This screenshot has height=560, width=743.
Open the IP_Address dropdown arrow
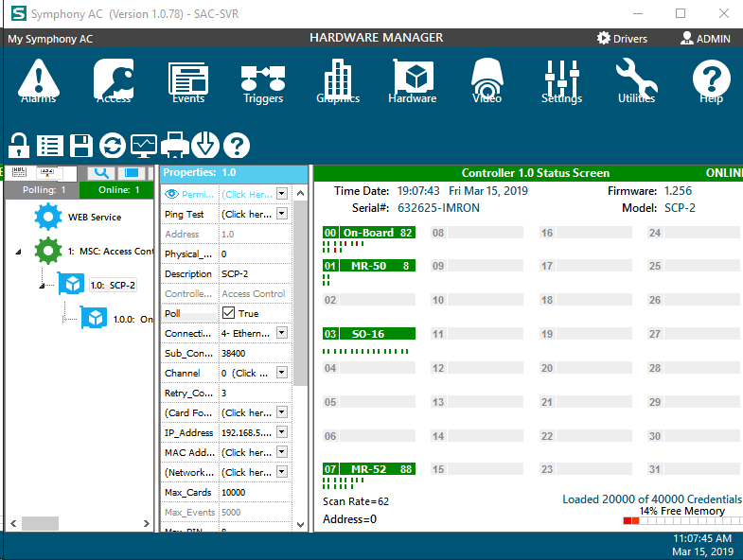tap(282, 432)
